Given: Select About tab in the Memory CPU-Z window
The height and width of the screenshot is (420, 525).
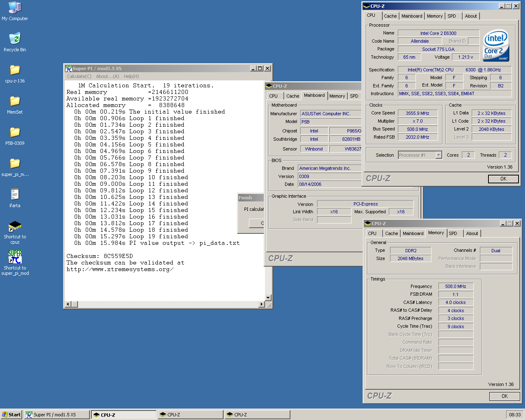Looking at the screenshot, I should tap(472, 233).
